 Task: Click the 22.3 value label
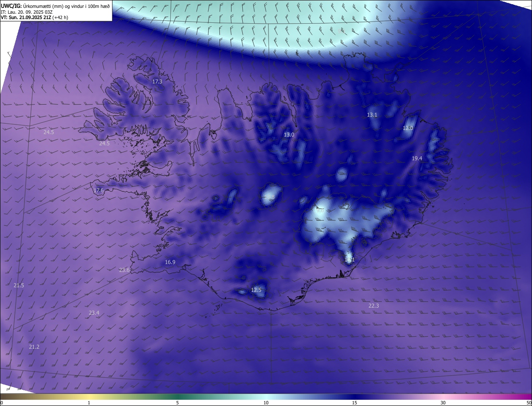tap(374, 306)
